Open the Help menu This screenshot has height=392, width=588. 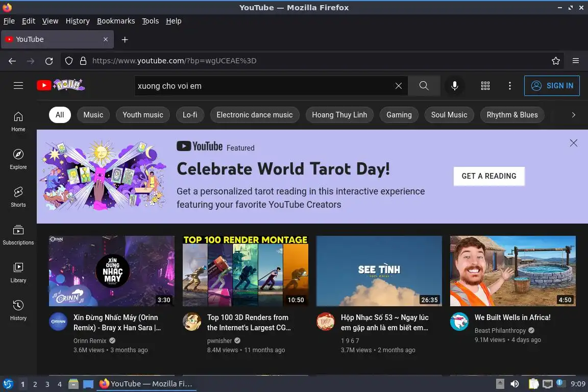point(174,21)
